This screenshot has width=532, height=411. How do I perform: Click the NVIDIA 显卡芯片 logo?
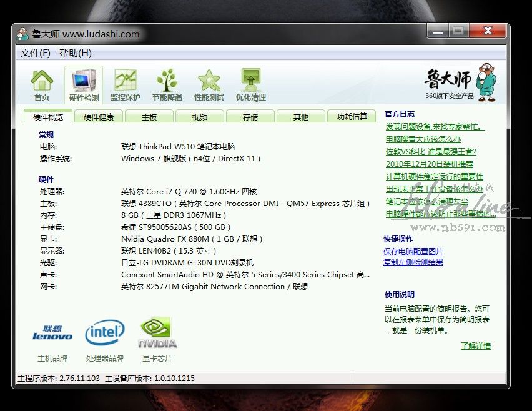157,333
